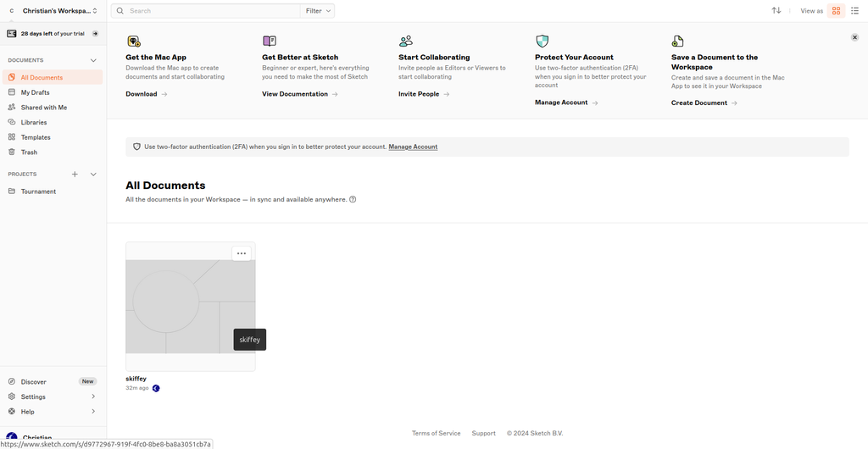Image resolution: width=868 pixels, height=449 pixels.
Task: Click the Start Collaborating heading
Action: pyautogui.click(x=434, y=57)
